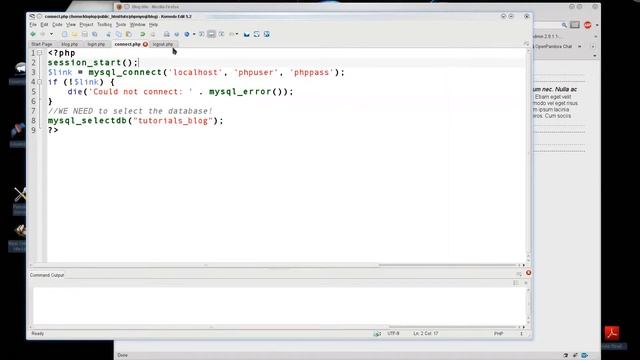Viewport: 640px width, 360px height.
Task: Open a file with the folder icon
Action: pyautogui.click(x=74, y=34)
